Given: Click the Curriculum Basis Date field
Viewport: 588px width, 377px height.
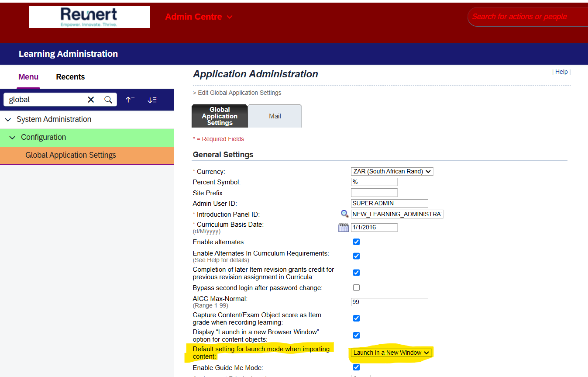Looking at the screenshot, I should click(x=374, y=227).
